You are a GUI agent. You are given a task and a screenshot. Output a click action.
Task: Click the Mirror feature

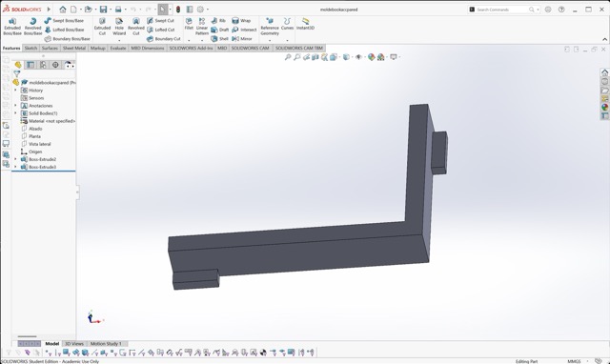242,39
